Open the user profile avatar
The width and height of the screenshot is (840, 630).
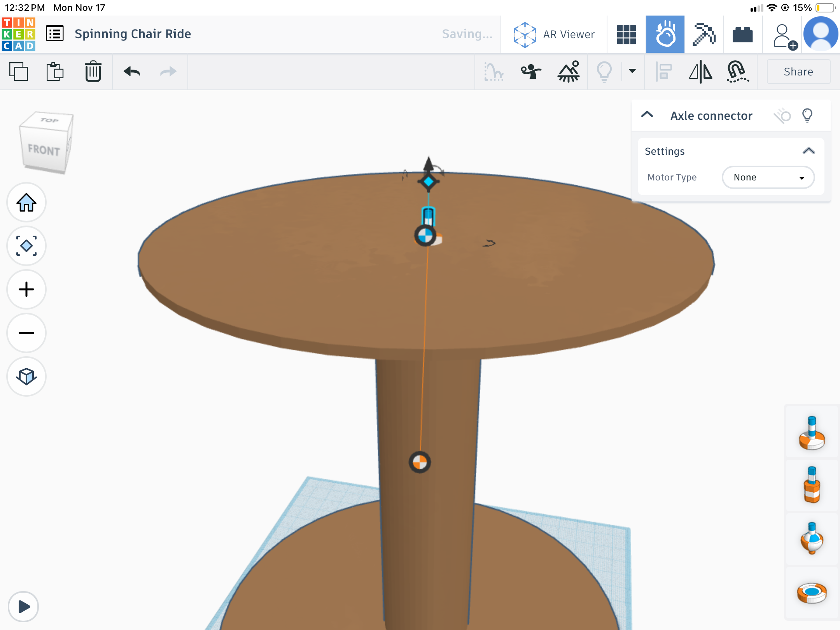tap(821, 34)
